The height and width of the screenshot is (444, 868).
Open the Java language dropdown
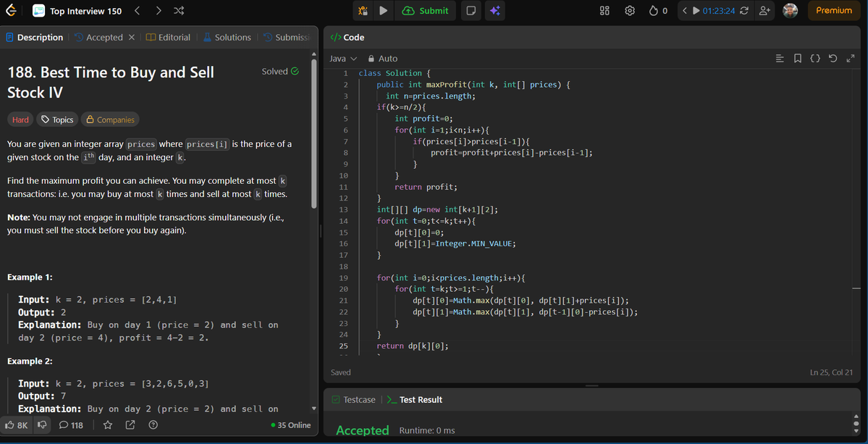[x=343, y=59]
